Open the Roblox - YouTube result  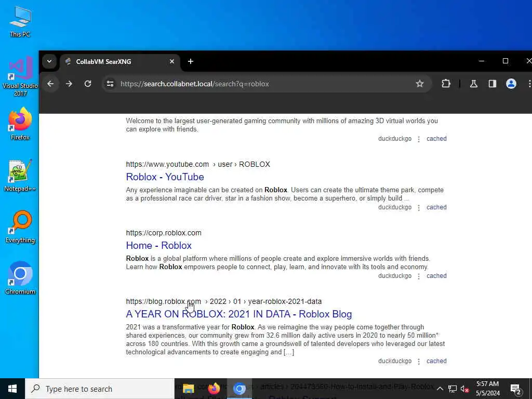click(x=165, y=177)
